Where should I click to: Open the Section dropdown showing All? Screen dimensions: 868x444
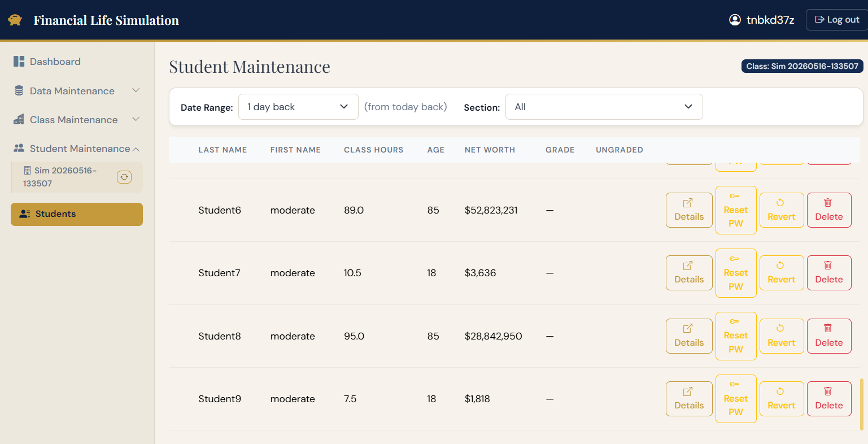click(x=604, y=107)
